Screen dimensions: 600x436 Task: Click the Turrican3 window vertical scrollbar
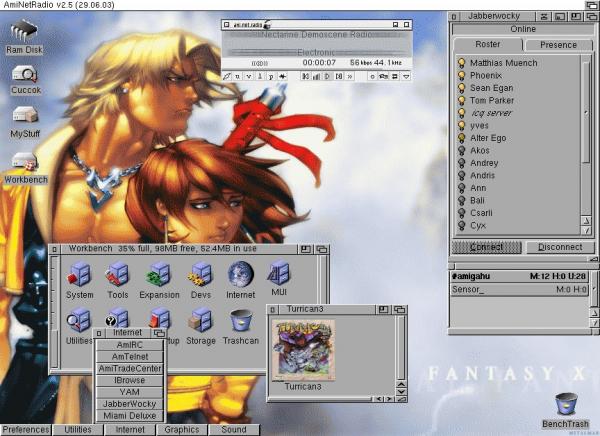401,348
